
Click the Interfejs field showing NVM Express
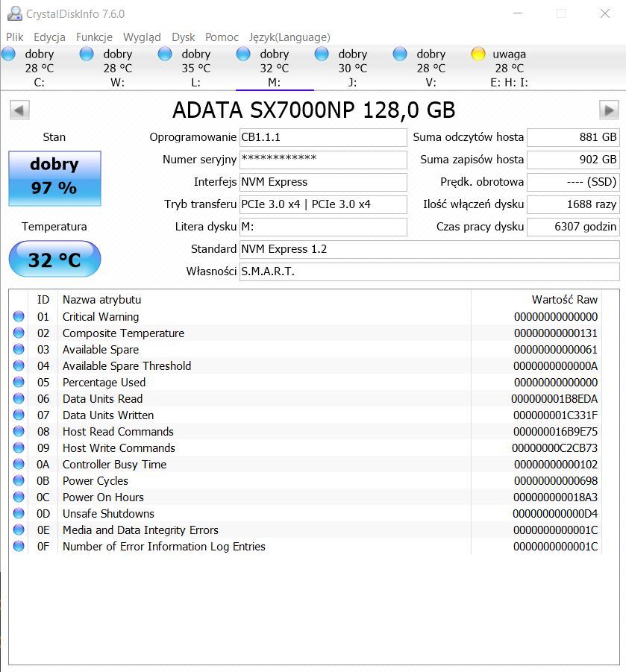(x=323, y=182)
